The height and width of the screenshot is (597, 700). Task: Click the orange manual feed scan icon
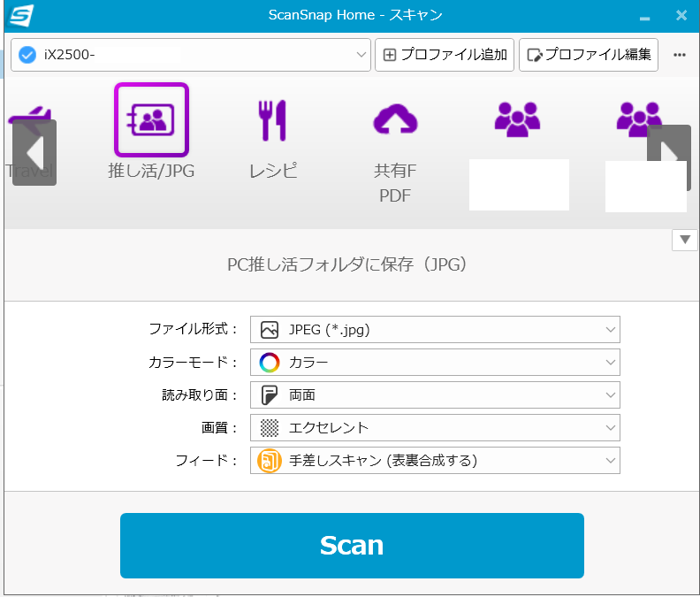(270, 461)
